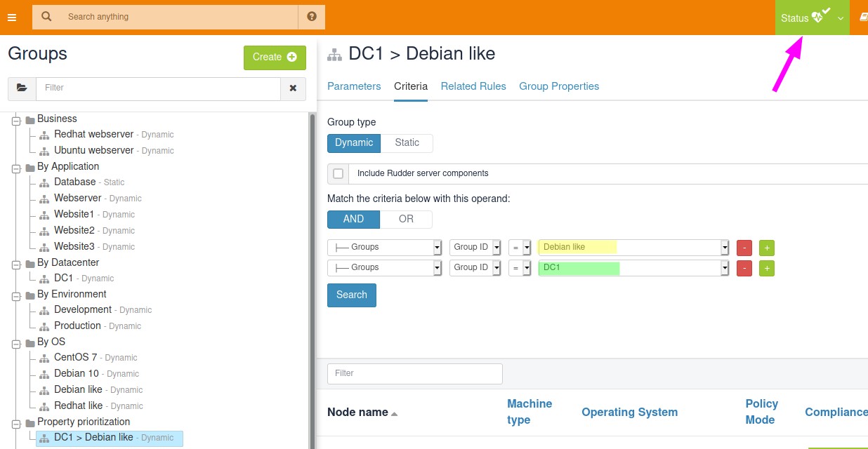Open the documentation book icon at top right

[x=863, y=18]
